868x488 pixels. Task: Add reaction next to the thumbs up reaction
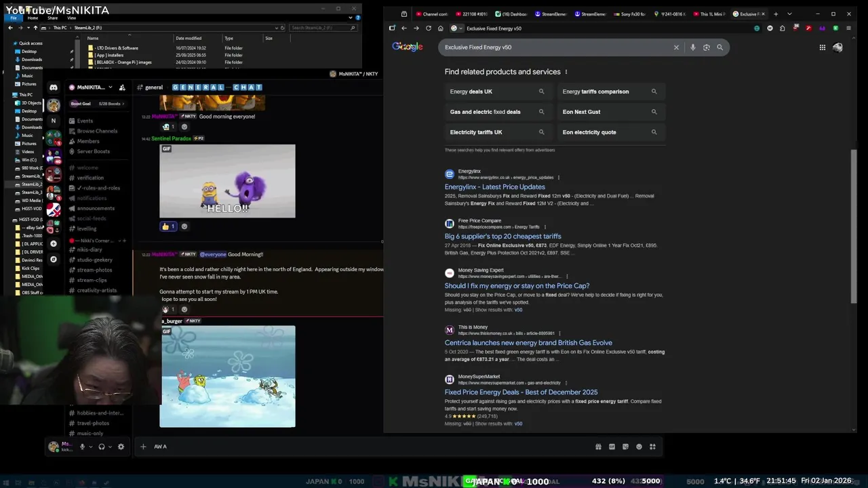click(184, 226)
